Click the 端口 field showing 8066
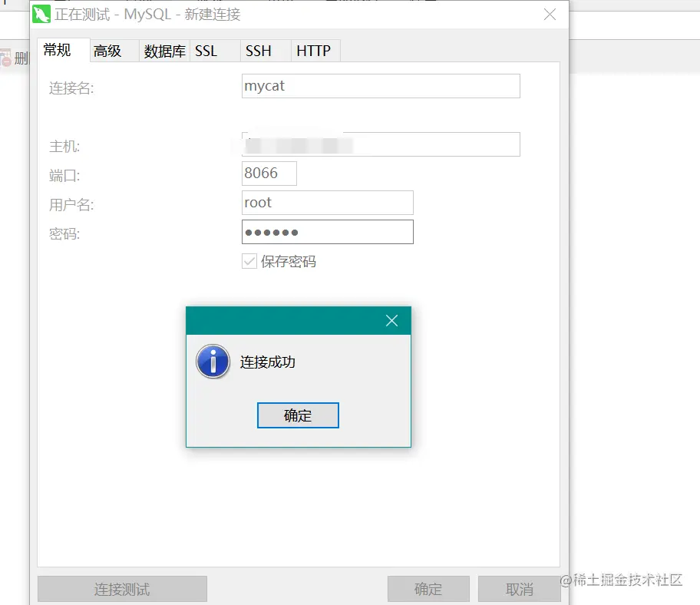 point(269,174)
